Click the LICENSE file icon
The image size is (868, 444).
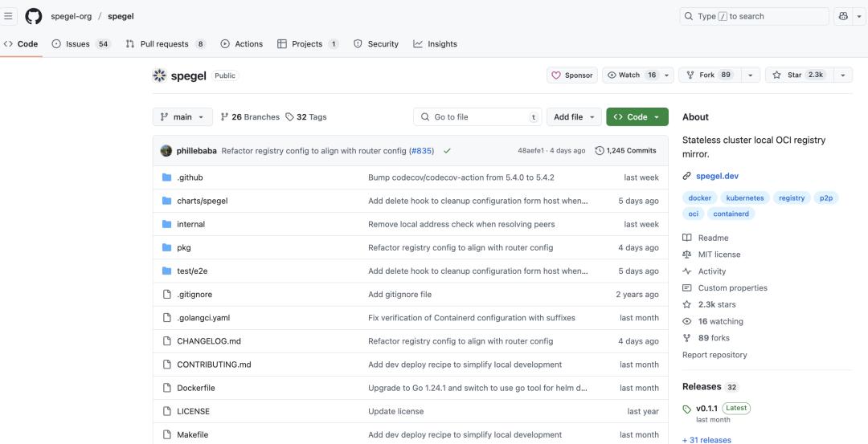coord(166,411)
